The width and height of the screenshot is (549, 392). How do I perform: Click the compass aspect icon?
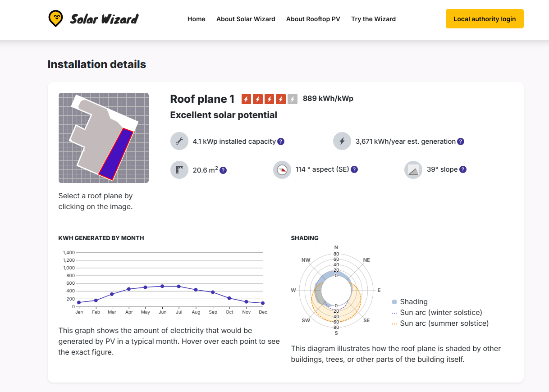282,170
